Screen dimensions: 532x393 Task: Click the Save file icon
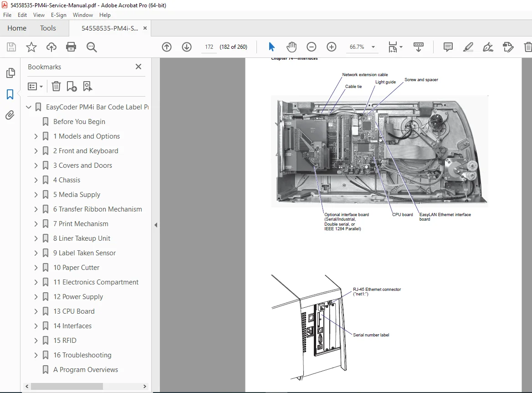tap(11, 47)
